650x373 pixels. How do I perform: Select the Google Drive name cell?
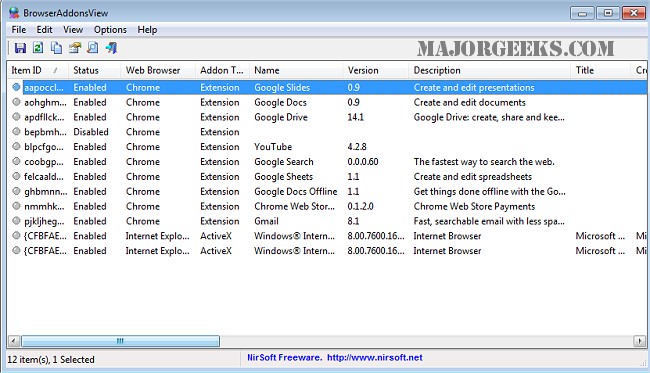[x=281, y=117]
